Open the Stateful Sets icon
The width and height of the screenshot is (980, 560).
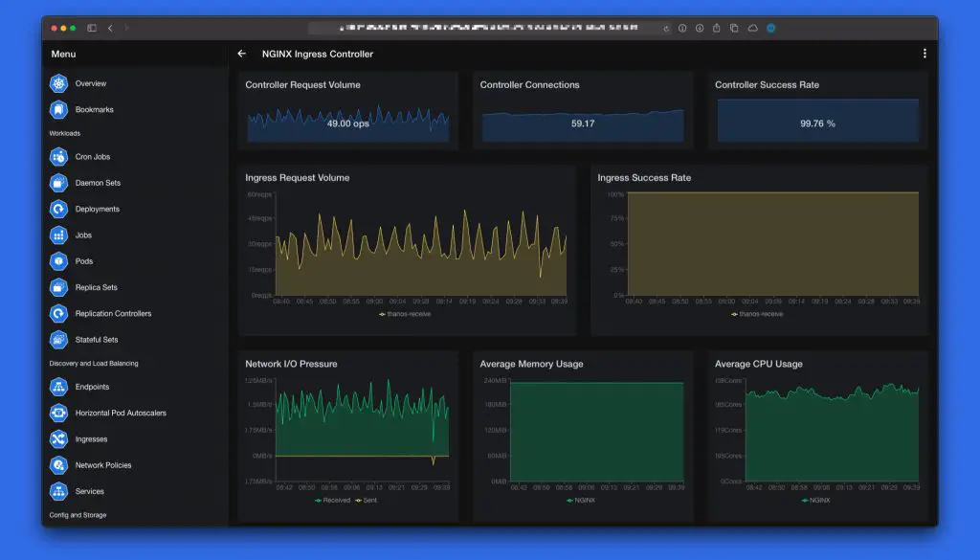coord(58,340)
